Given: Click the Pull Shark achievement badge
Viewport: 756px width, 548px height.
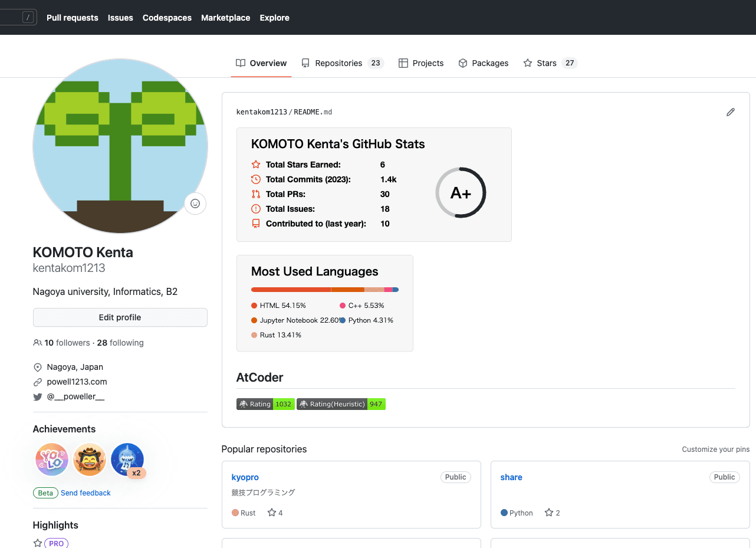Looking at the screenshot, I should click(x=127, y=460).
